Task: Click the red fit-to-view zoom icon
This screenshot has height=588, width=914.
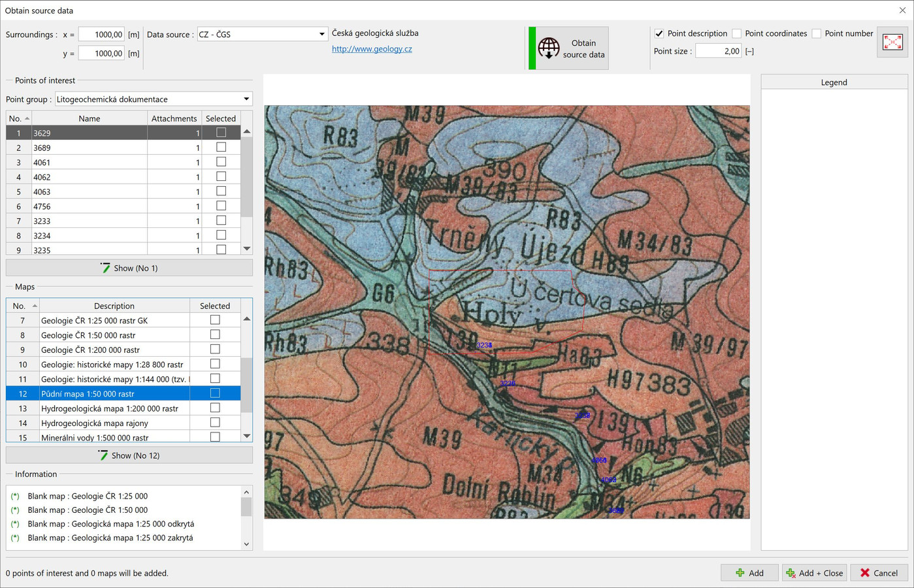Action: 892,42
